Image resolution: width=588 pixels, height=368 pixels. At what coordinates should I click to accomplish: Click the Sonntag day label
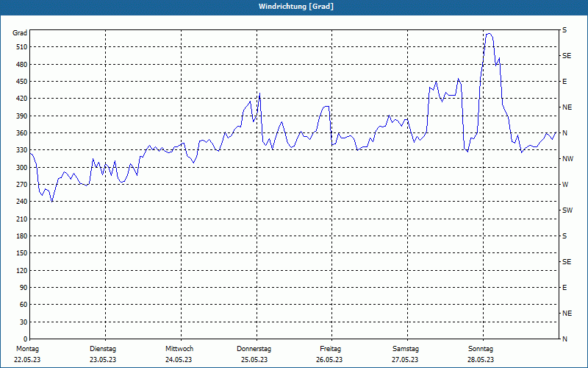pos(481,349)
